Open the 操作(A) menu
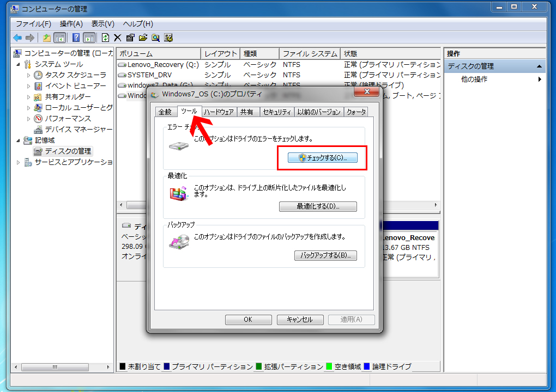 point(71,24)
